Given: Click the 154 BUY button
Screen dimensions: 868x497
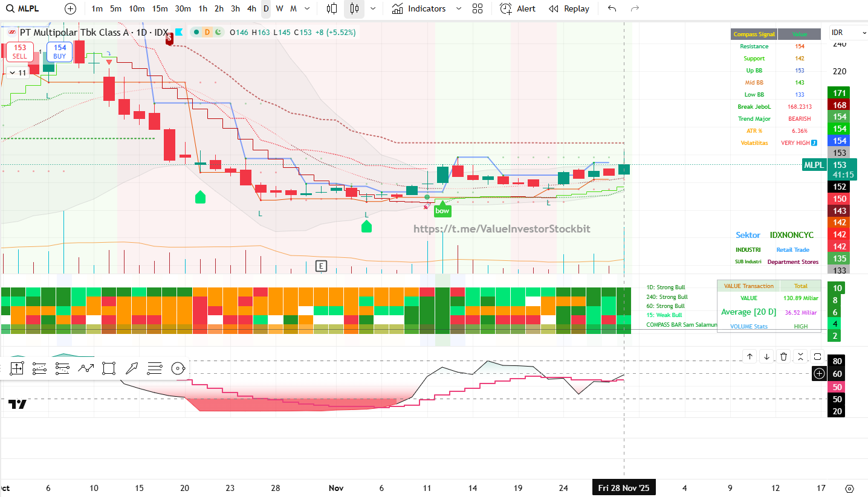Looking at the screenshot, I should (60, 51).
